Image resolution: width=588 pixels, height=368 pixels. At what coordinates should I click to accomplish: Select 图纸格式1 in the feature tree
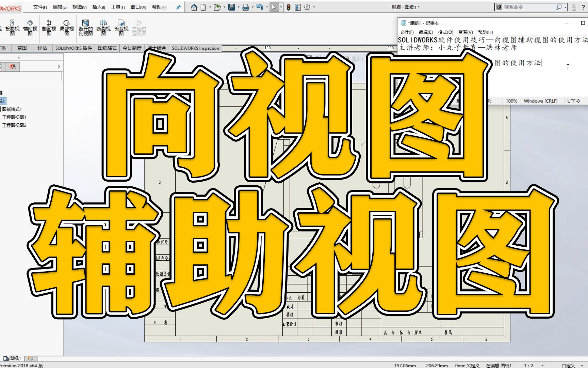pyautogui.click(x=12, y=109)
